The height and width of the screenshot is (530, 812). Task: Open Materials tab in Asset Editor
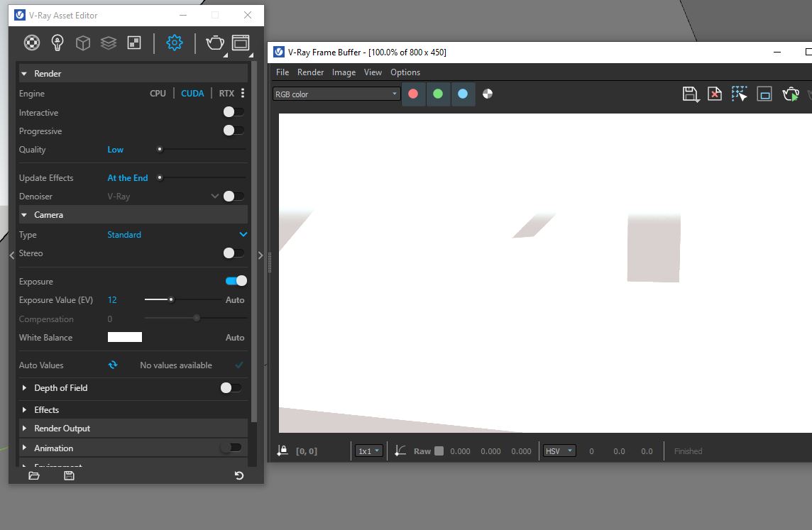(32, 43)
